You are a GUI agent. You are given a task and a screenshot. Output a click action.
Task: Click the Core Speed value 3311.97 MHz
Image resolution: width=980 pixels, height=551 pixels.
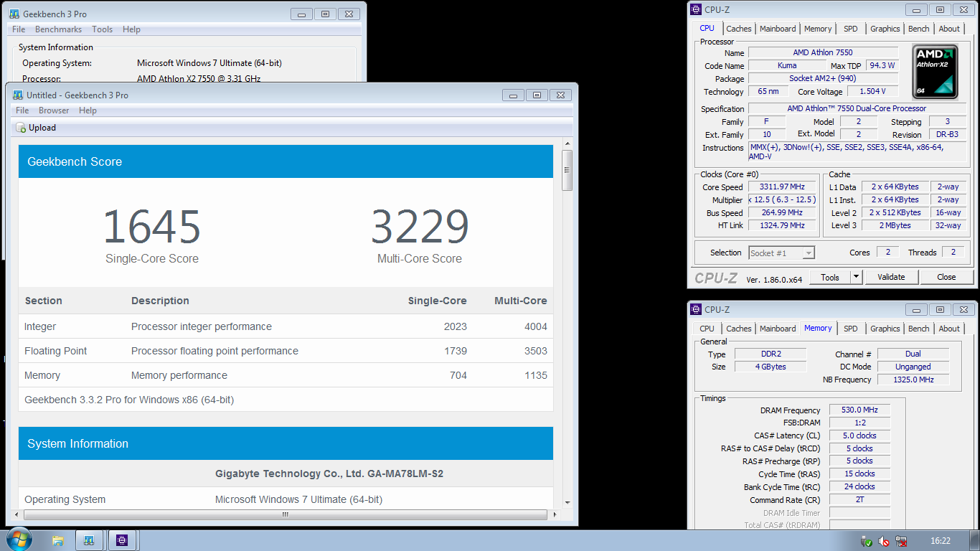[782, 187]
